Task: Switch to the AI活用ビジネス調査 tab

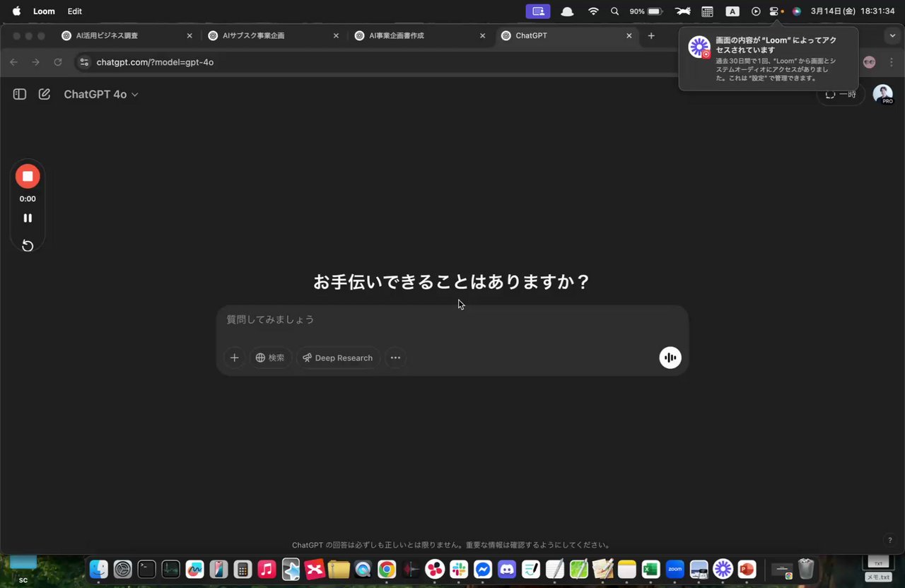Action: click(x=127, y=35)
